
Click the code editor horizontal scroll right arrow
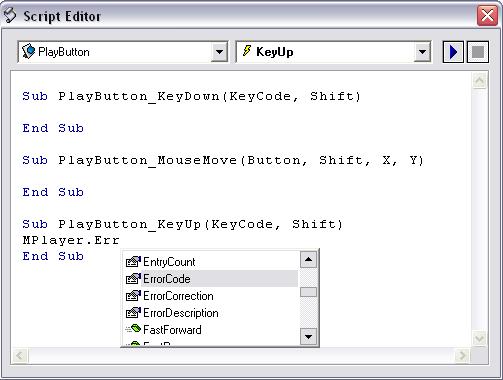click(x=462, y=356)
